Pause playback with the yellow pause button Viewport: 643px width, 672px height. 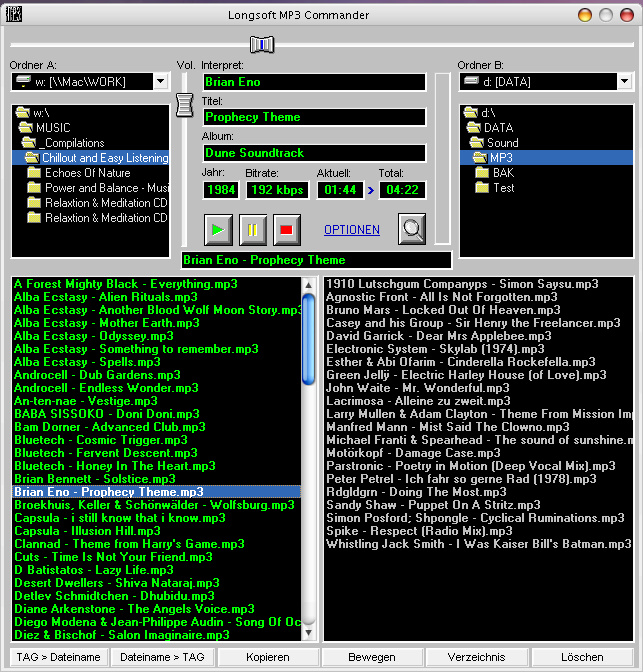point(253,229)
